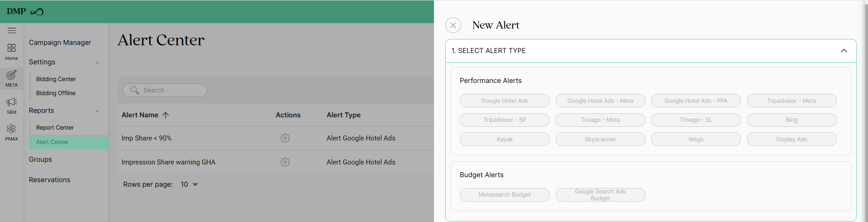Open the PMAX section icon
The width and height of the screenshot is (868, 222).
click(12, 132)
